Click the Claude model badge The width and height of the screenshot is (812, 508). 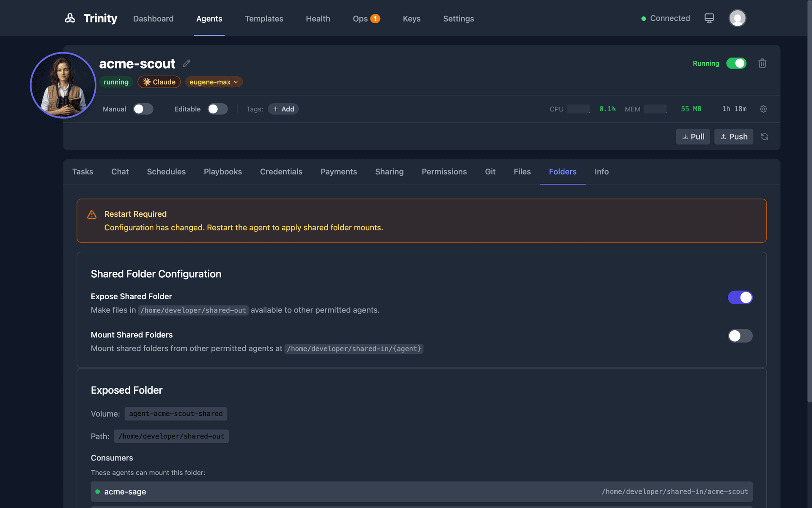[x=159, y=82]
